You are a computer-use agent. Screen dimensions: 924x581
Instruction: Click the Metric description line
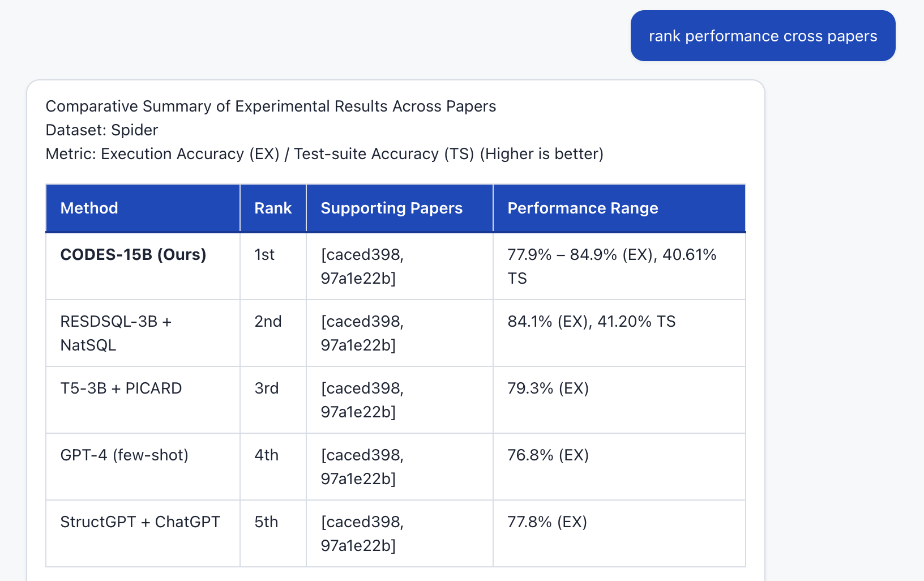point(324,154)
